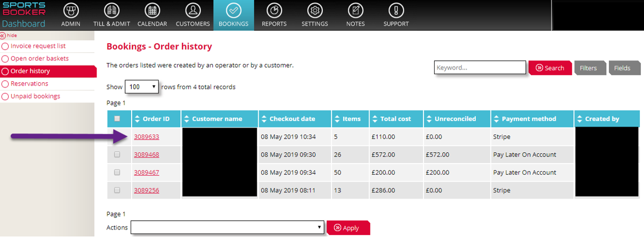Sort by Unreconciled column arrows

pyautogui.click(x=428, y=119)
